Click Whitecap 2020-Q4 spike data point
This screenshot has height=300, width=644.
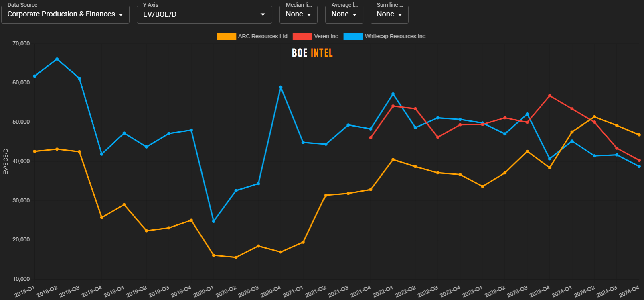pos(281,87)
